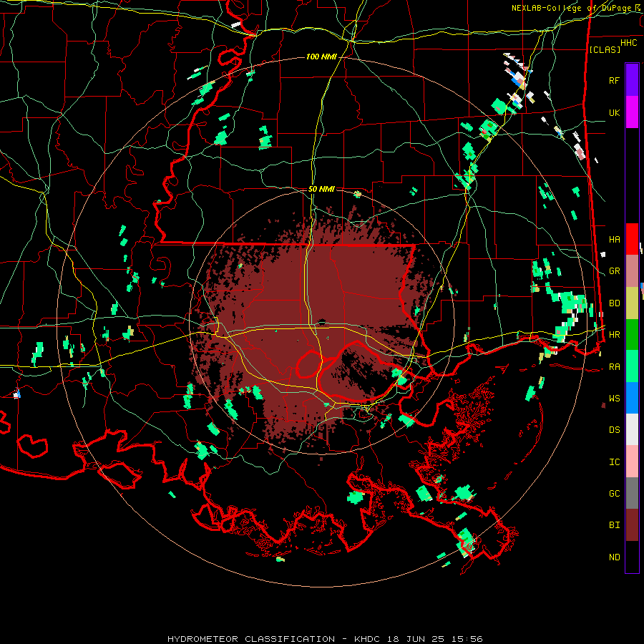Click the 'GC' legend label

[x=614, y=494]
